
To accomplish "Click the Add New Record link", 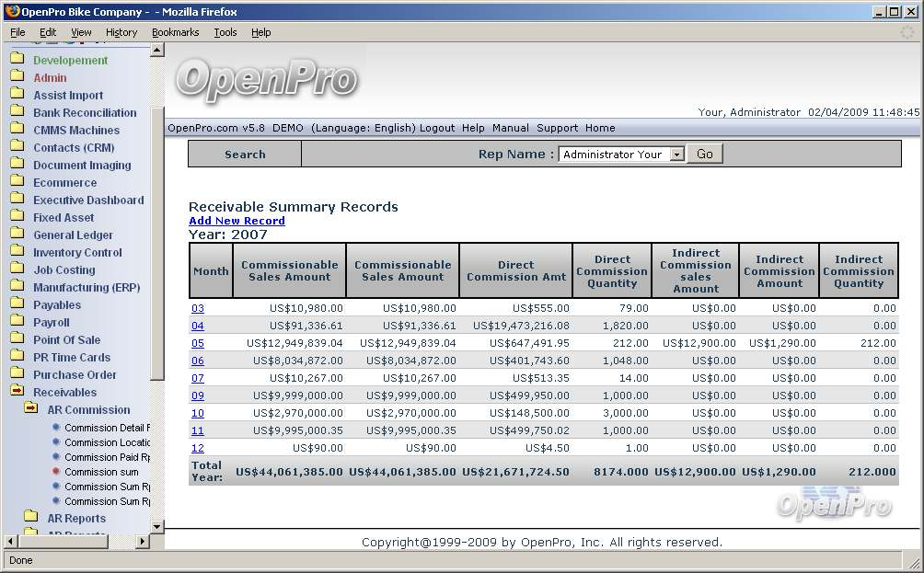I will [237, 221].
